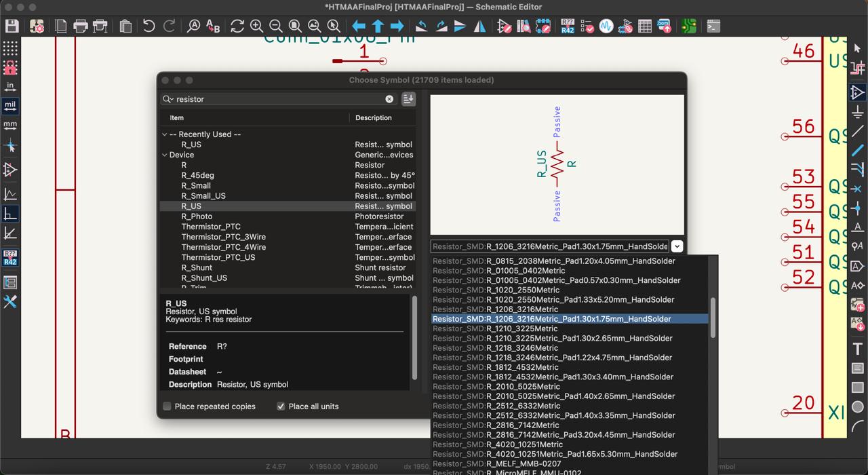This screenshot has height=475, width=868.
Task: Click the sort results button beside search
Action: click(x=408, y=99)
